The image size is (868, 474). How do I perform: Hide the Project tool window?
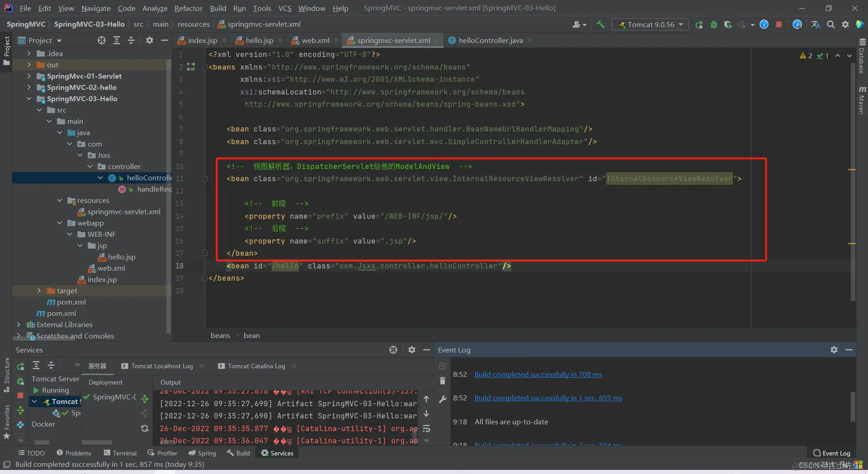tap(165, 41)
